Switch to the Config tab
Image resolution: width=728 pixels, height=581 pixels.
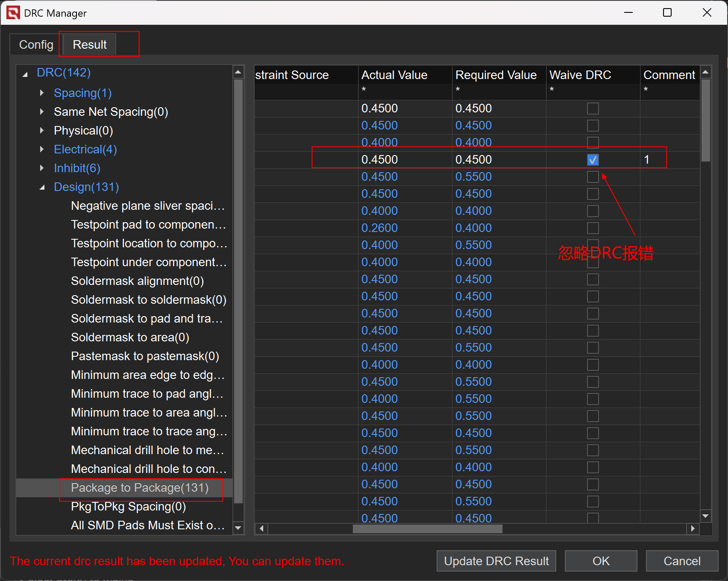36,45
